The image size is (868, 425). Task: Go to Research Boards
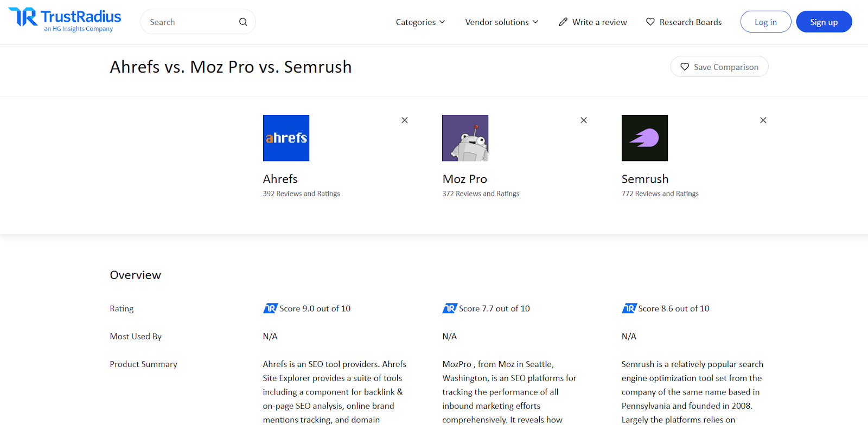(684, 22)
